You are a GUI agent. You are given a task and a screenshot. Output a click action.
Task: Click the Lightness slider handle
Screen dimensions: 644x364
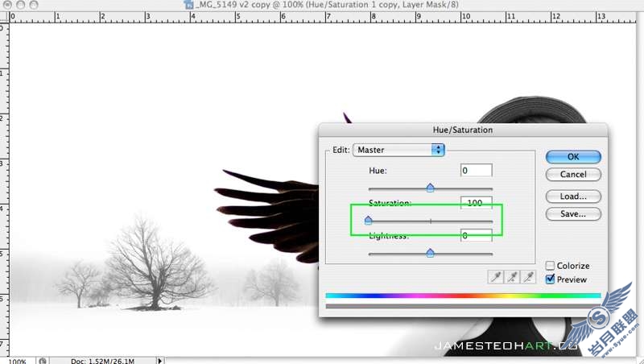430,253
